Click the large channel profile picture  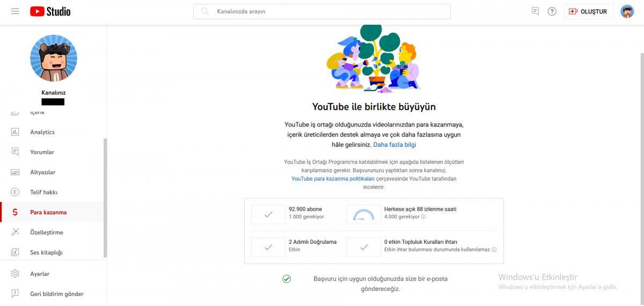click(54, 58)
